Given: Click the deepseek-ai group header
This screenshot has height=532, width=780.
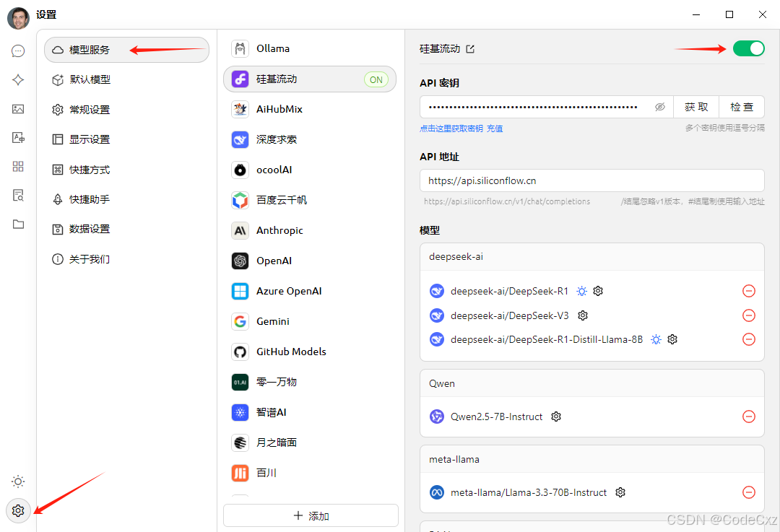Looking at the screenshot, I should click(x=592, y=256).
